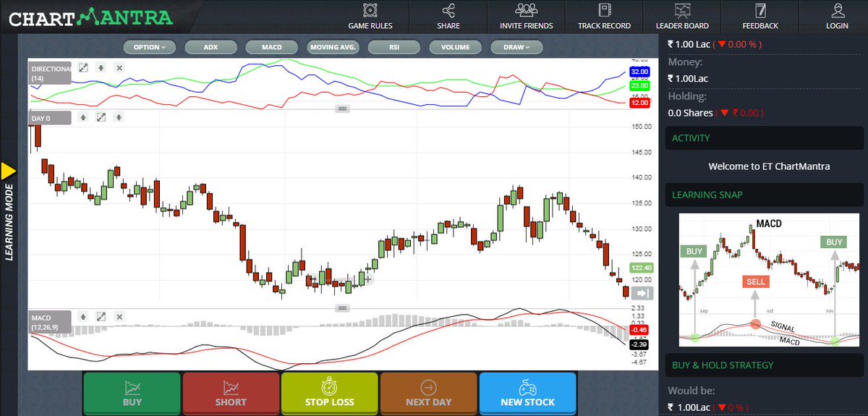The image size is (868, 416).
Task: Maximize the DAY 0 price chart panel
Action: pyautogui.click(x=101, y=116)
